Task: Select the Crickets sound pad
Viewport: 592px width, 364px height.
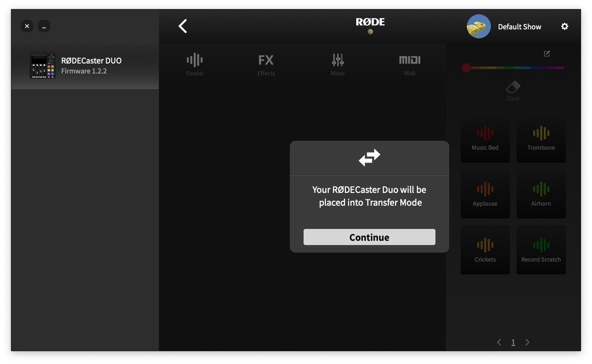Action: 485,250
